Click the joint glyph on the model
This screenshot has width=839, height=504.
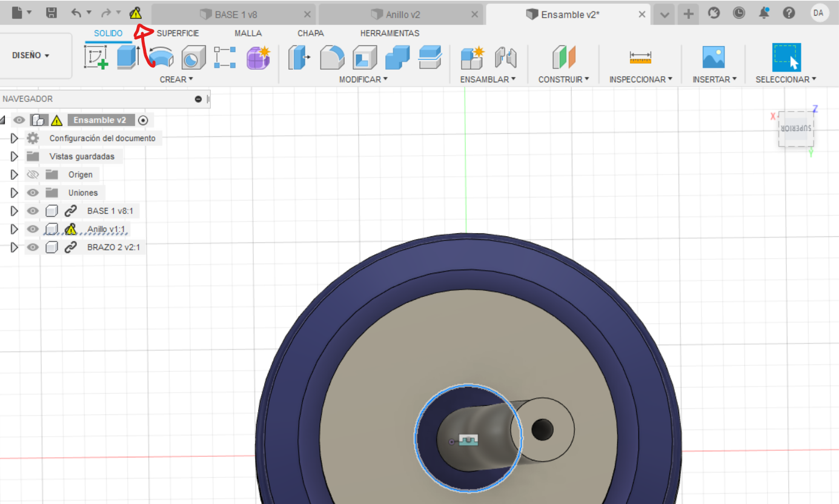tap(468, 440)
